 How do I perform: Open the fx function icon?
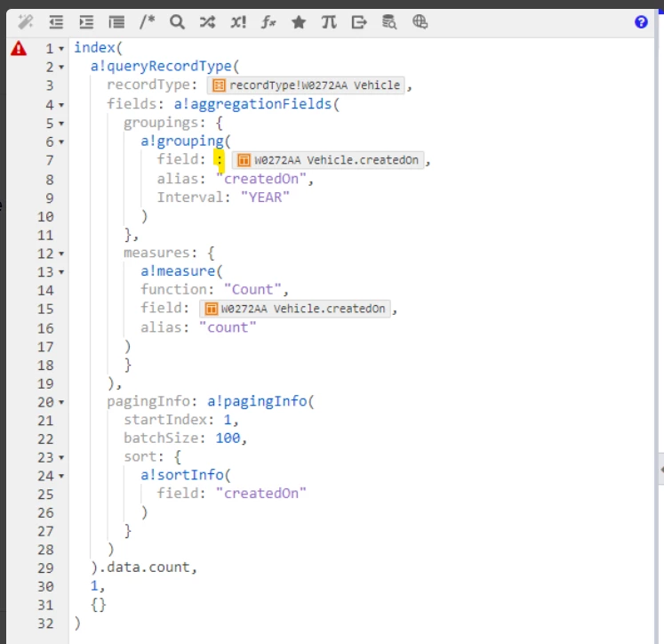click(x=268, y=21)
